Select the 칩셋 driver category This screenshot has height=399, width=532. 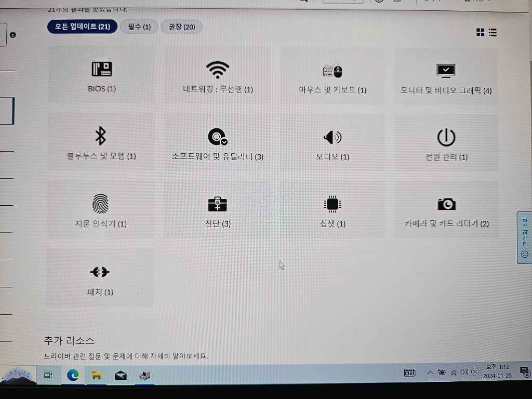coord(332,210)
